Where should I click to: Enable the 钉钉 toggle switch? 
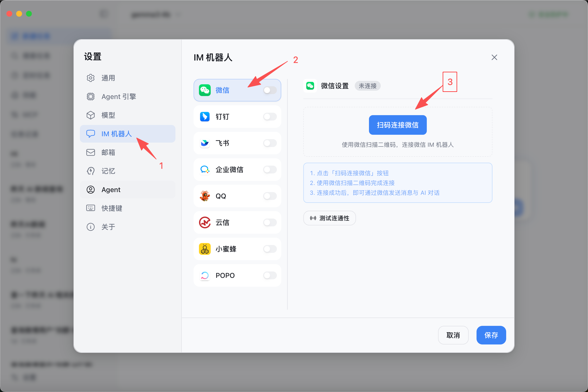point(270,117)
